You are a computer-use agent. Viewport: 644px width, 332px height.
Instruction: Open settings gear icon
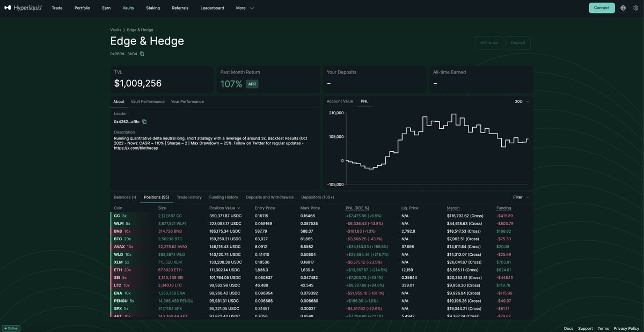coord(635,8)
